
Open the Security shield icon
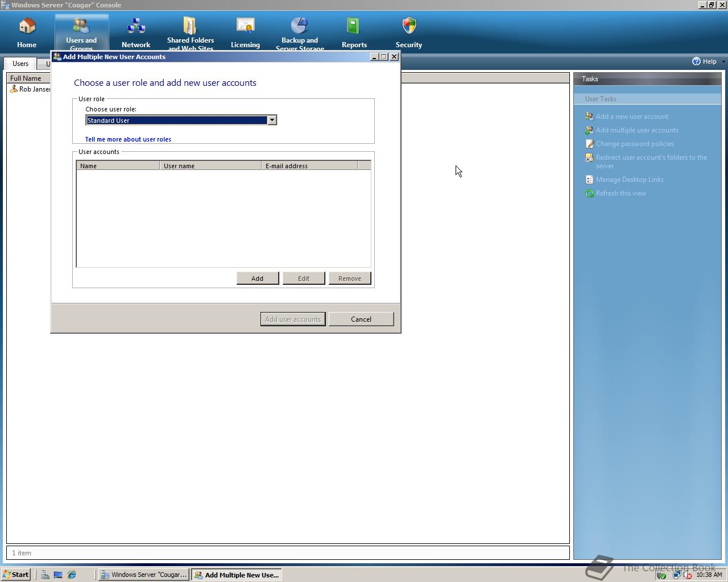click(409, 26)
